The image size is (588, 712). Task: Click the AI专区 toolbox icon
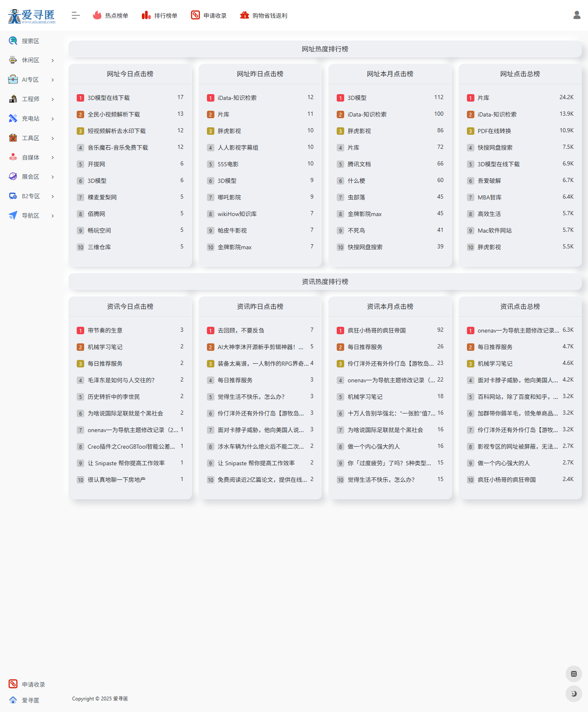point(13,80)
